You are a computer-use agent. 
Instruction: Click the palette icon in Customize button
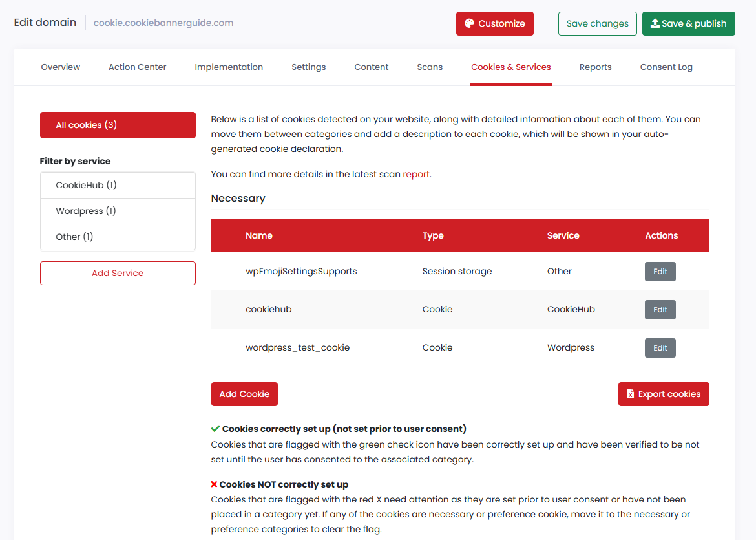point(469,23)
